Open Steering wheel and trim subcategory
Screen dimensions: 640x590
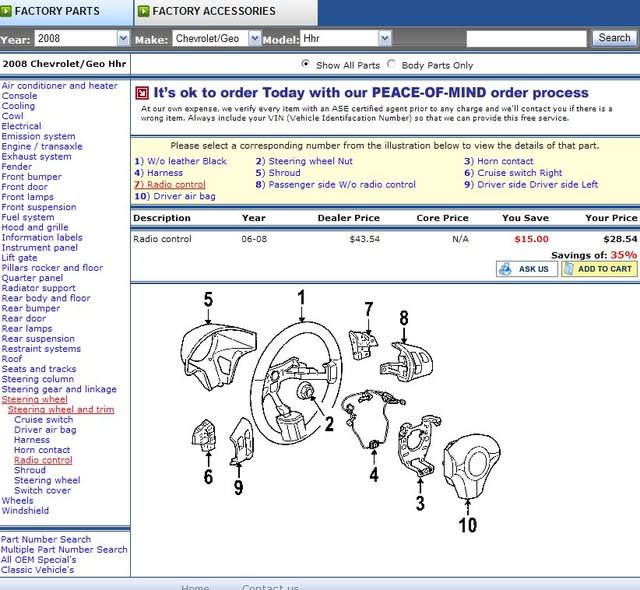(x=61, y=410)
